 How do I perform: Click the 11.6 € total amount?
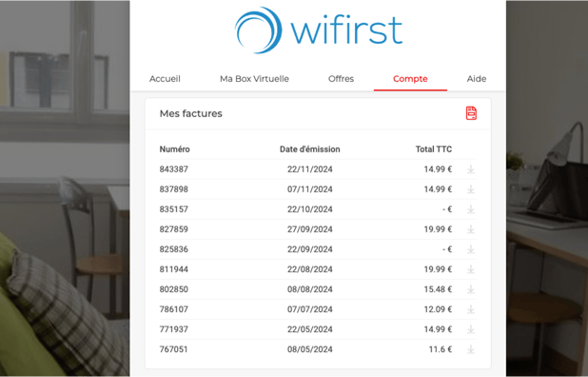(441, 349)
